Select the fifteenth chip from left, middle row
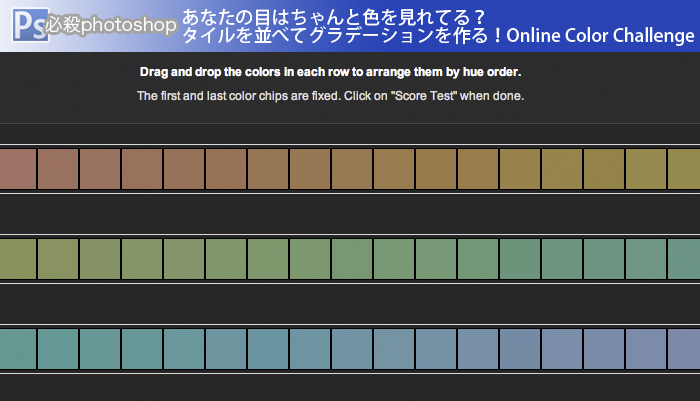Image resolution: width=700 pixels, height=401 pixels. [x=604, y=259]
